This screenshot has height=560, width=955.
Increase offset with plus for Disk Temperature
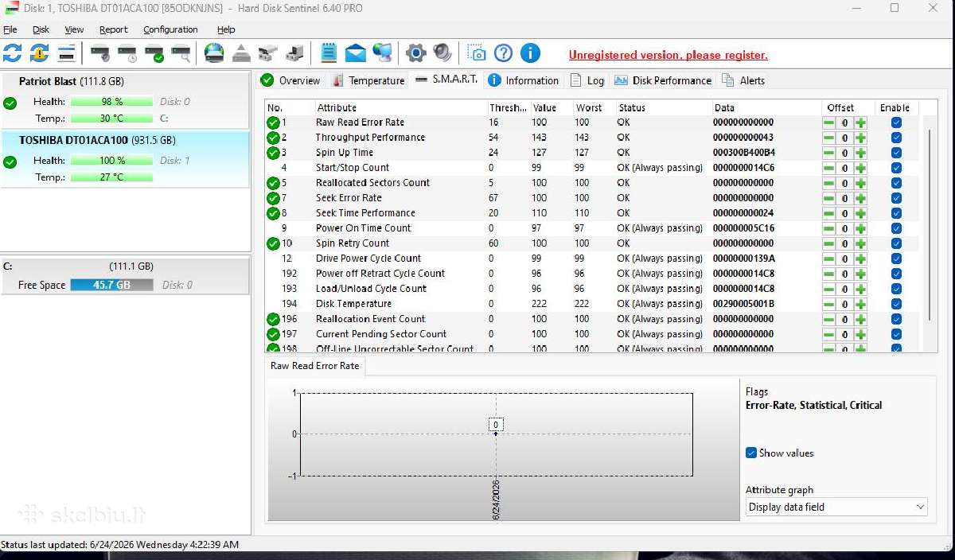860,304
